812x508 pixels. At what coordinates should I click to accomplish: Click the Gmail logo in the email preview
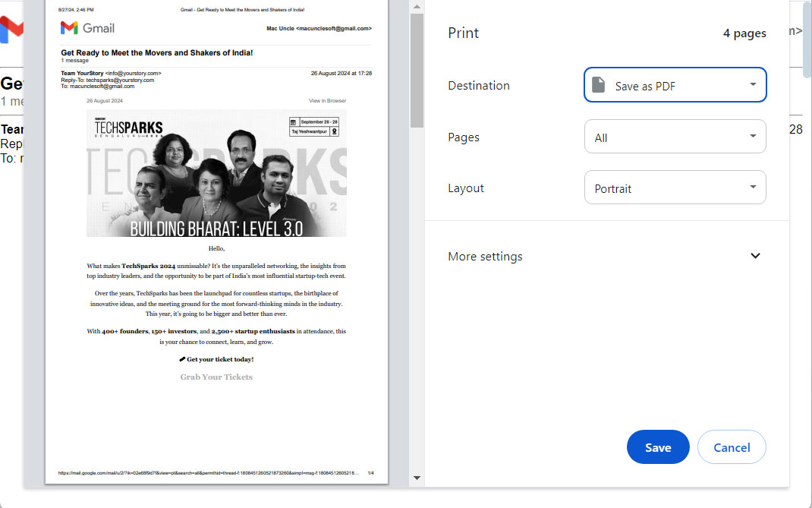click(x=87, y=27)
